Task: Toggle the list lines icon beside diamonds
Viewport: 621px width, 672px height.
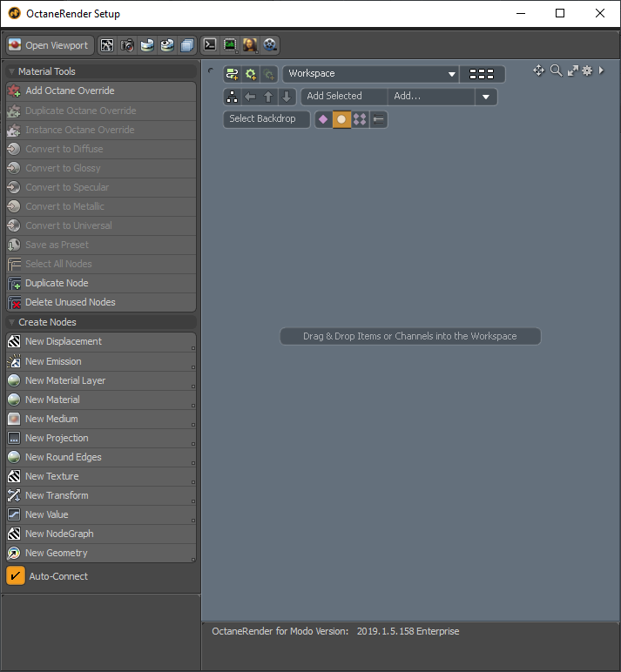Action: [378, 119]
